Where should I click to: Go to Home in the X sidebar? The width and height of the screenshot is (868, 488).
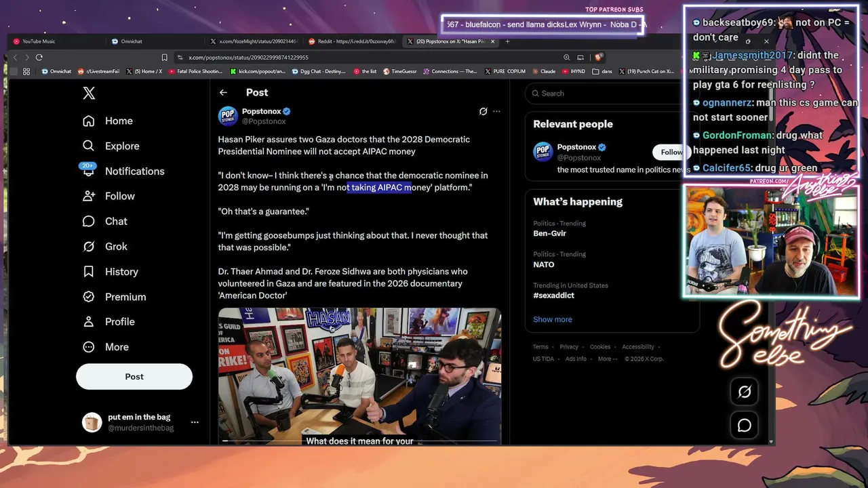tap(108, 121)
